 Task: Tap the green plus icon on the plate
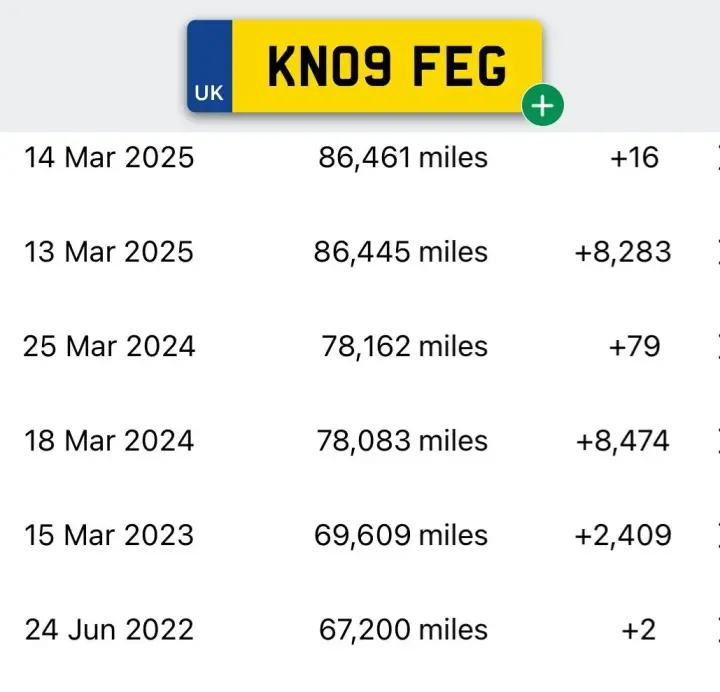[x=542, y=105]
